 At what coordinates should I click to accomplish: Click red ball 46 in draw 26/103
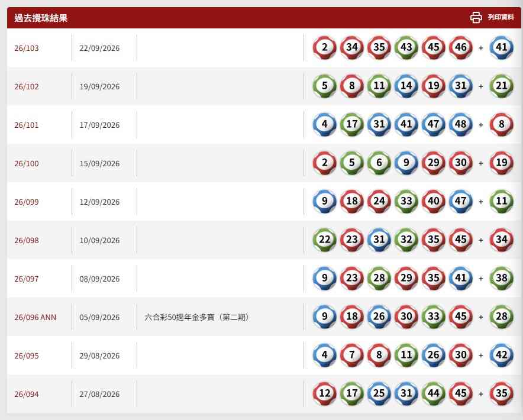pyautogui.click(x=461, y=47)
